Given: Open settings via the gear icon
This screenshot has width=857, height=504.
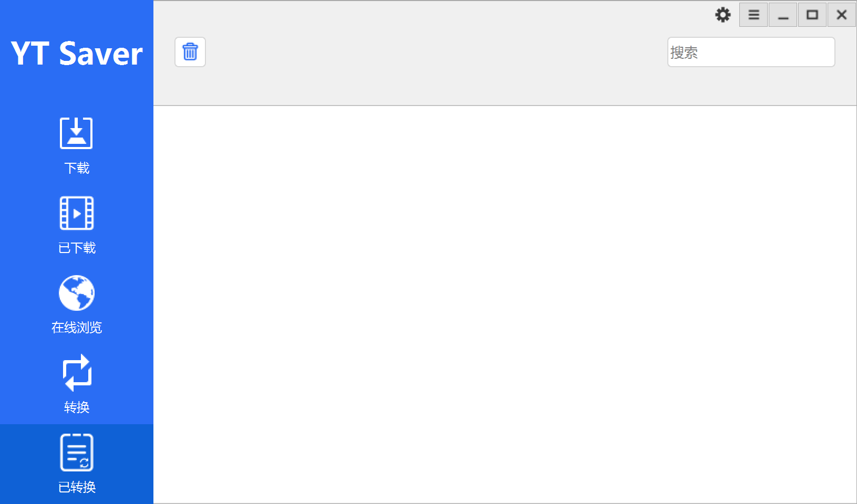Looking at the screenshot, I should (x=723, y=15).
